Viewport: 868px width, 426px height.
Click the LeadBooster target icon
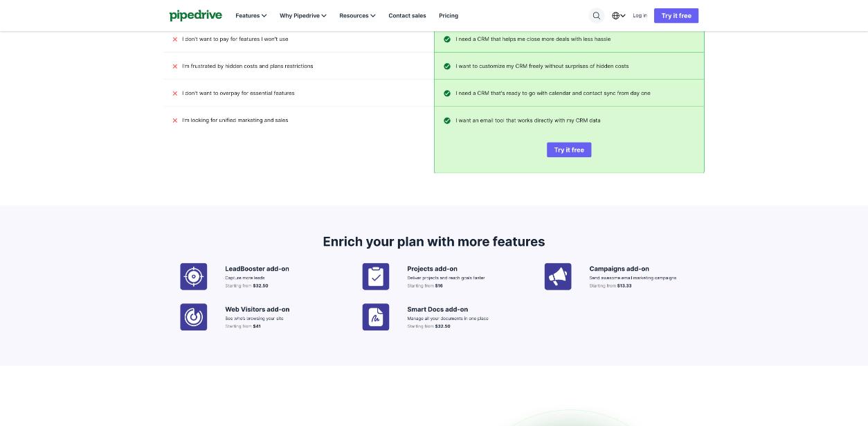click(x=194, y=276)
